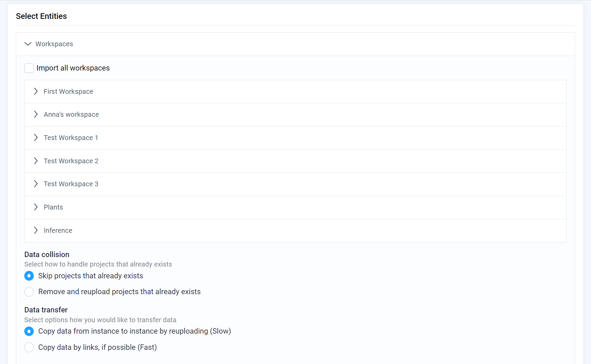Select Skip projects that already exists

(x=29, y=276)
